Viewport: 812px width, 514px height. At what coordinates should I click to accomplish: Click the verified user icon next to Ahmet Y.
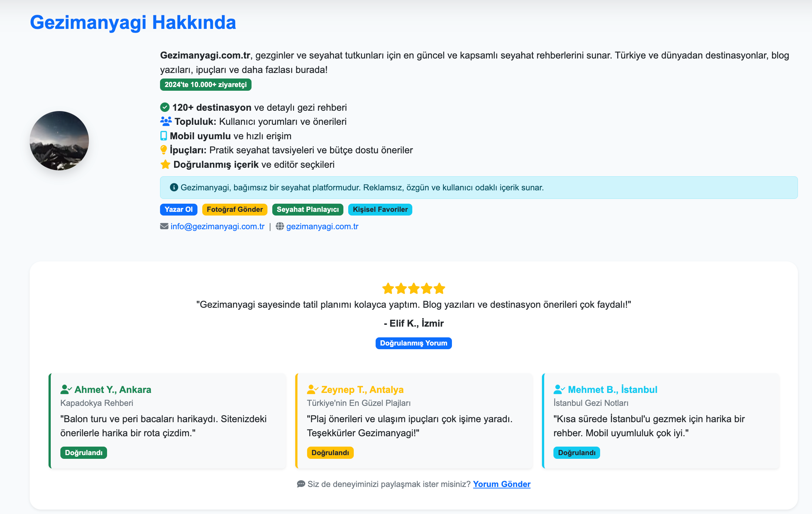66,390
